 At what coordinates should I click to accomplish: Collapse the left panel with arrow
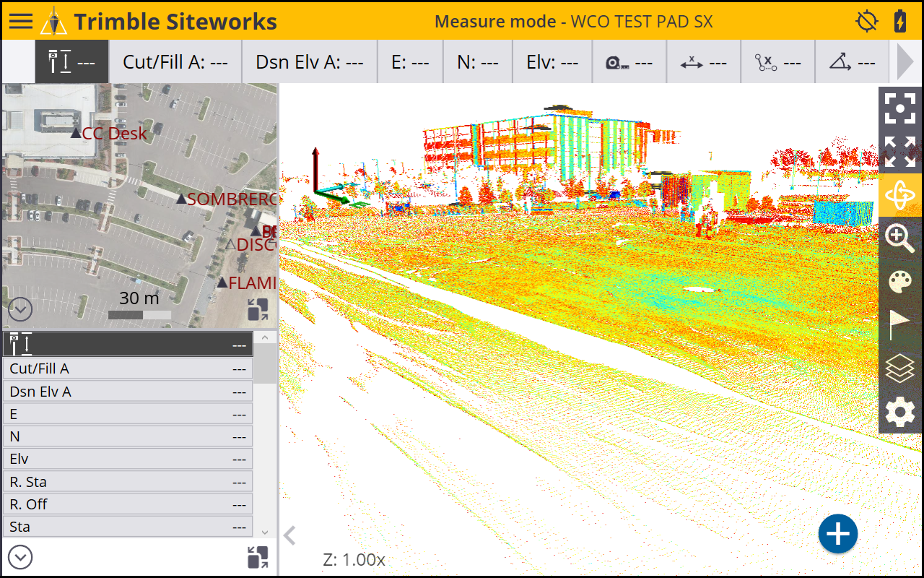coord(290,535)
